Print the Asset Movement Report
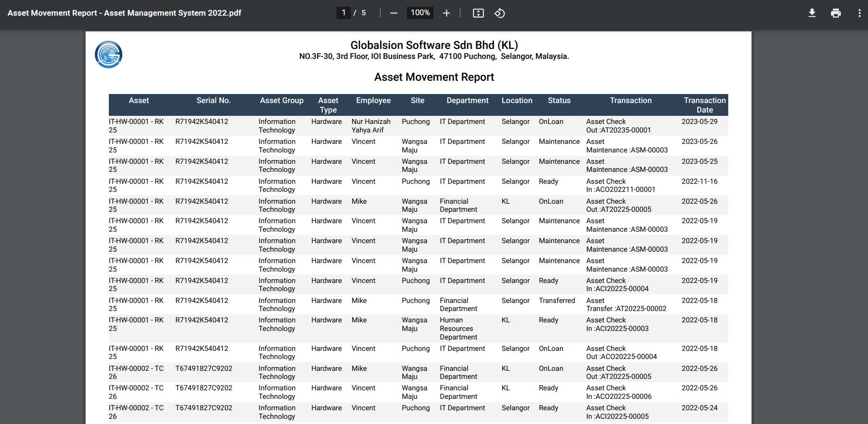Viewport: 868px width, 424px height. tap(836, 13)
